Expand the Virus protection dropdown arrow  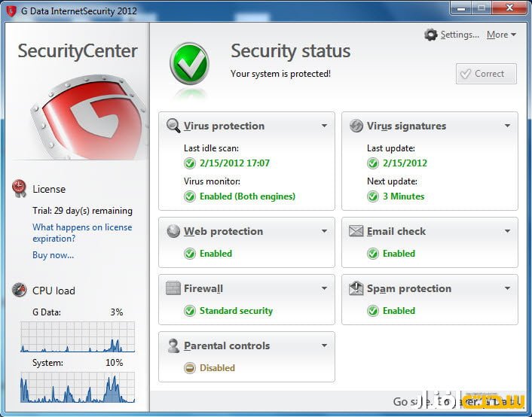click(324, 126)
